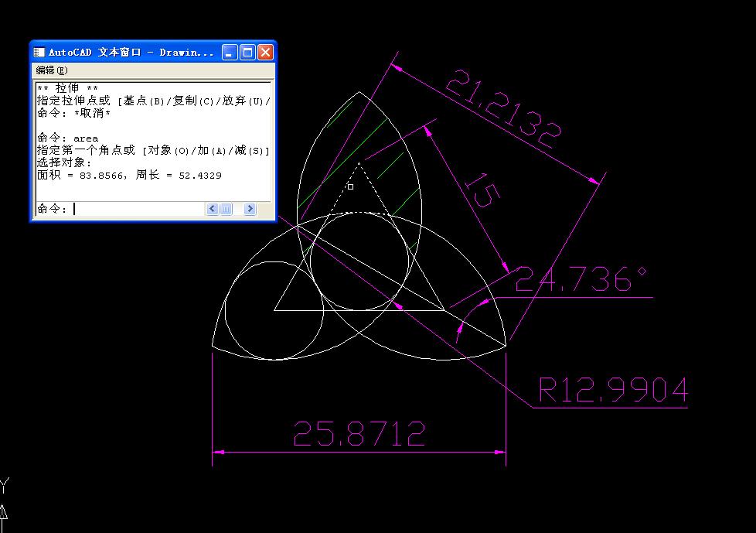
Task: Click the grip square on the dashed triangle
Action: pyautogui.click(x=349, y=186)
